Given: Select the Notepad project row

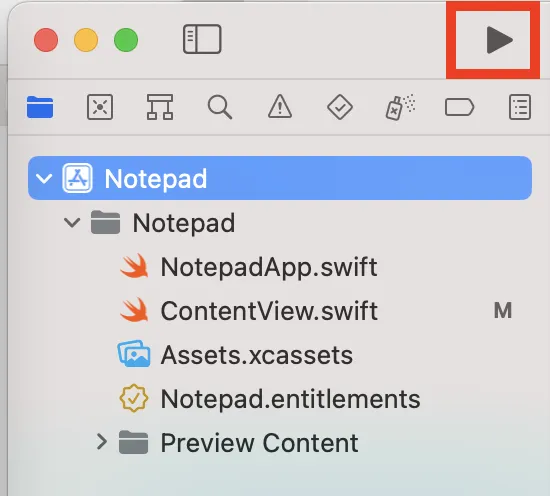Looking at the screenshot, I should point(280,178).
